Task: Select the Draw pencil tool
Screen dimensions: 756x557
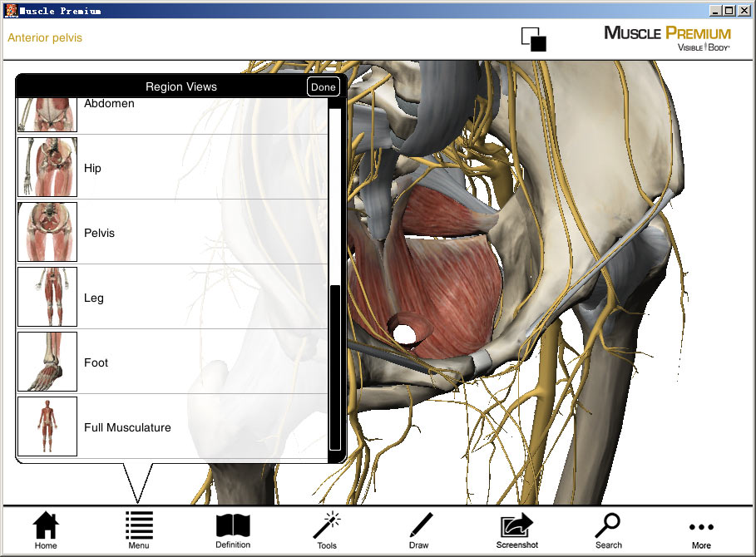Action: click(419, 530)
